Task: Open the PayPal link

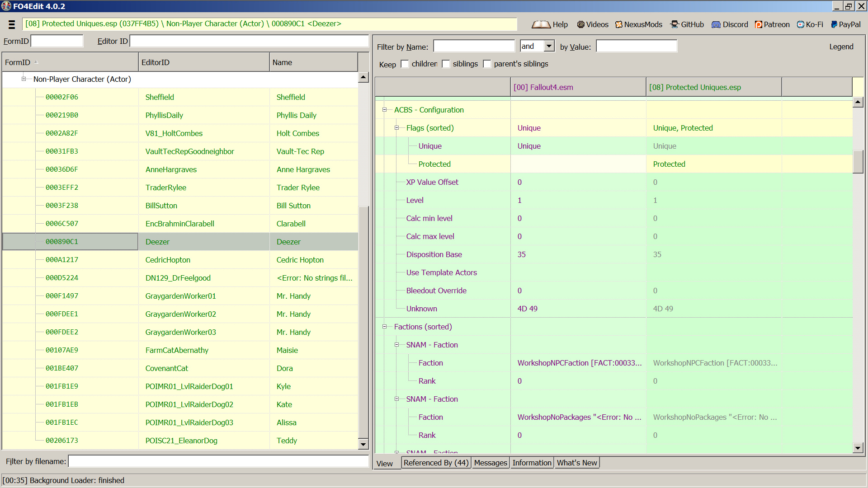Action: [x=845, y=24]
